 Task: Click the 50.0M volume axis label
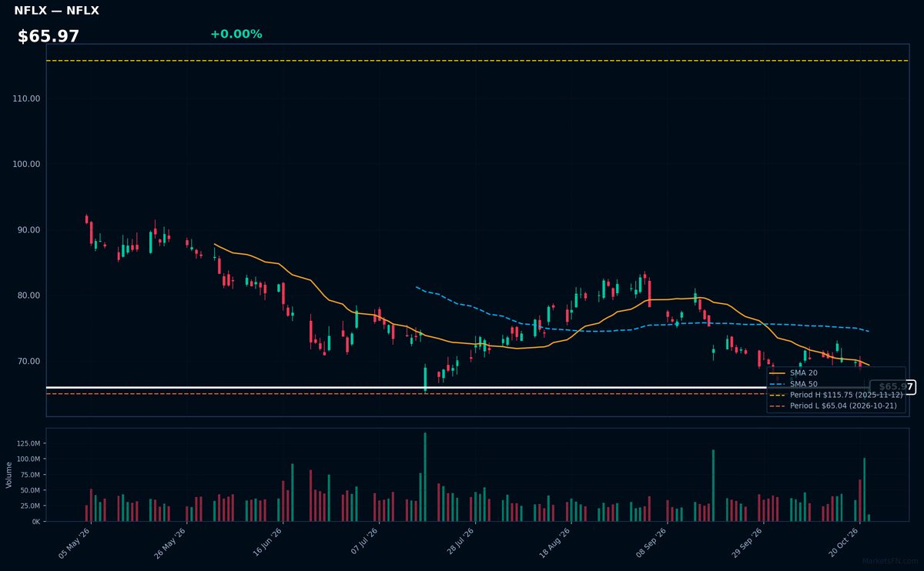(31, 490)
